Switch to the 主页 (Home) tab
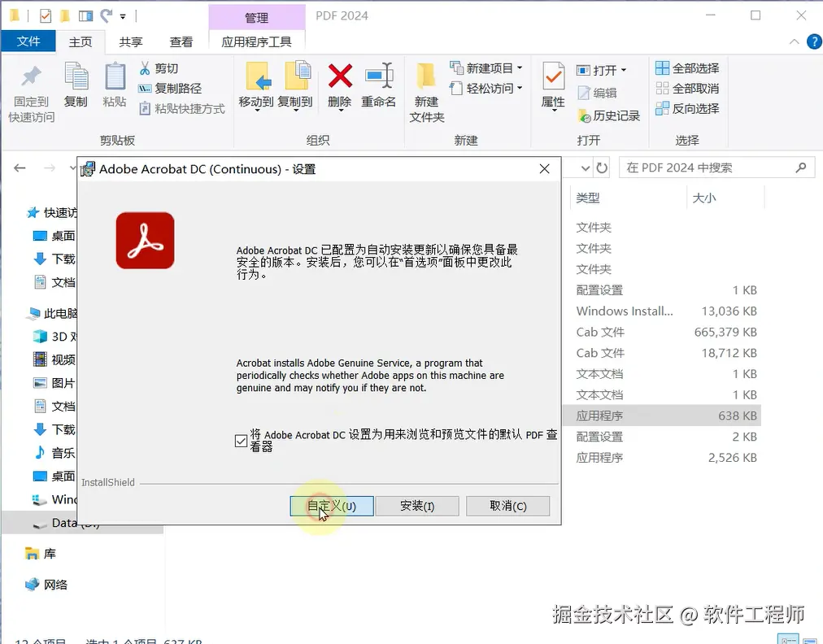 (81, 42)
